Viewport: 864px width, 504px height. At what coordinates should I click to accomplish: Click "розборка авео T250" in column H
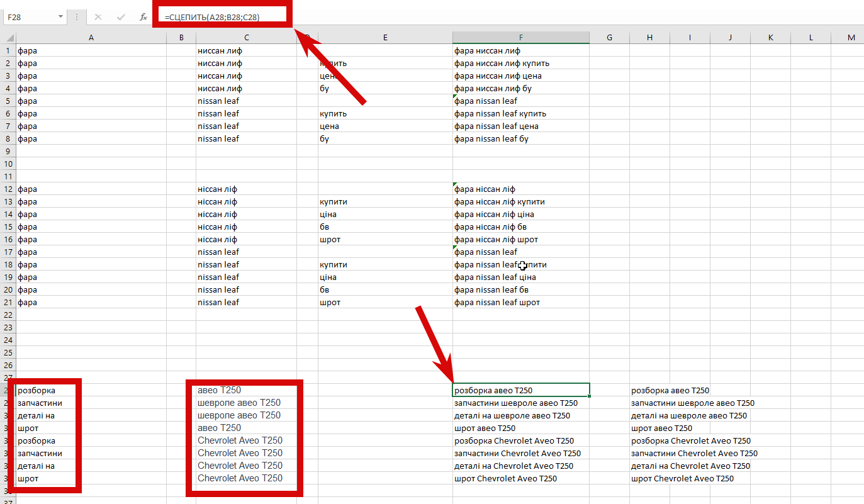point(670,390)
